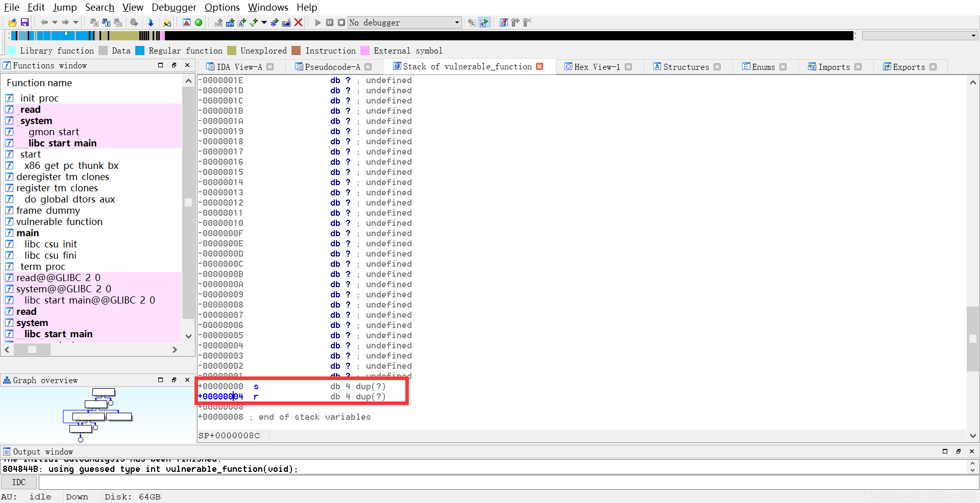Click the IDC command input field
The image size is (980, 503).
click(508, 482)
